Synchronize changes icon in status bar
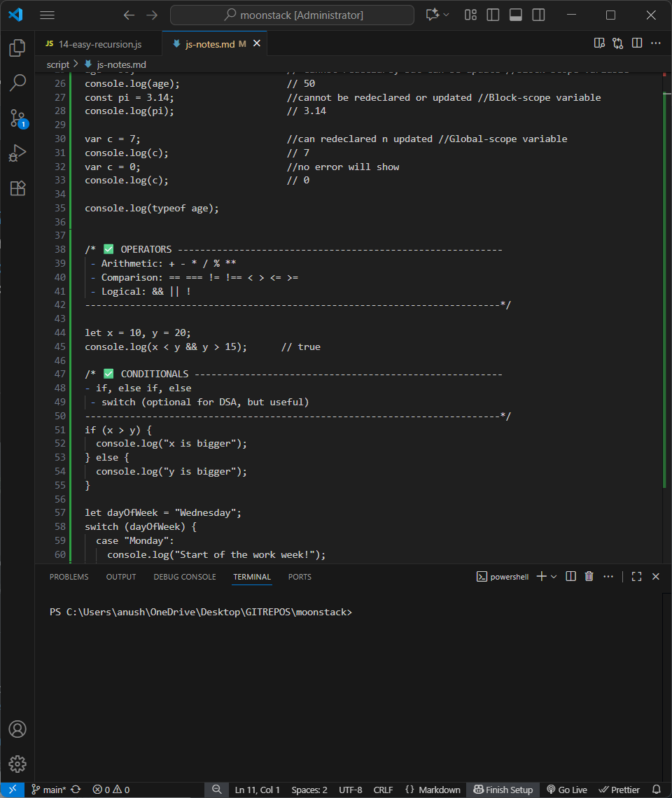This screenshot has height=798, width=672. (76, 790)
